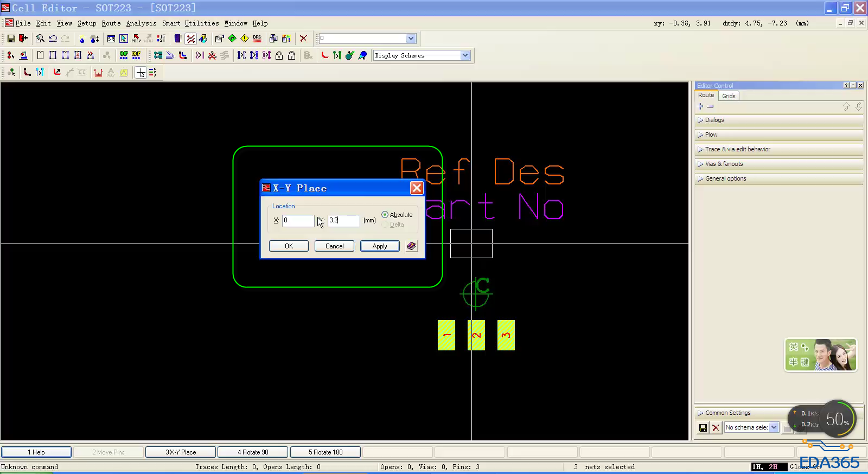
Task: Expand the Vias & fanouts section
Action: click(724, 164)
